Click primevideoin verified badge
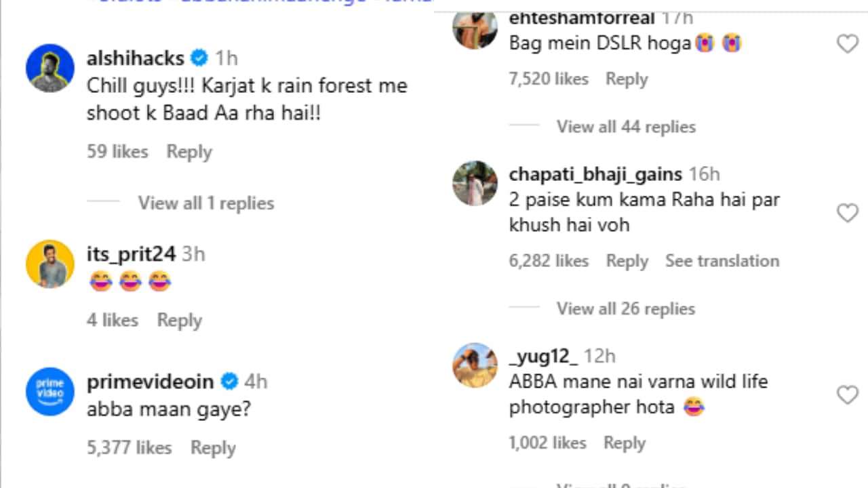This screenshot has height=488, width=868. pyautogui.click(x=229, y=382)
